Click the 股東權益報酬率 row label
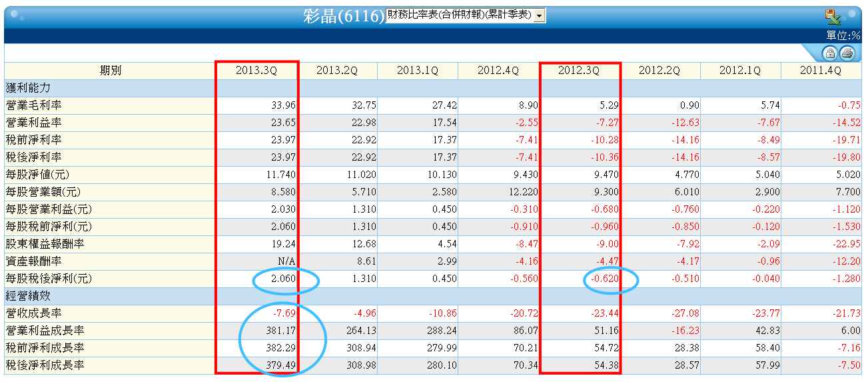The image size is (868, 382). [x=45, y=243]
